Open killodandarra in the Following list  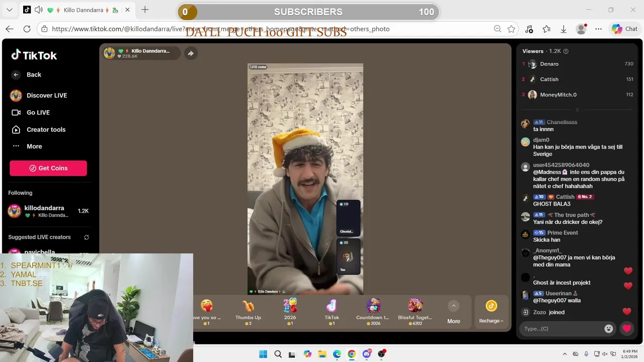pos(48,211)
